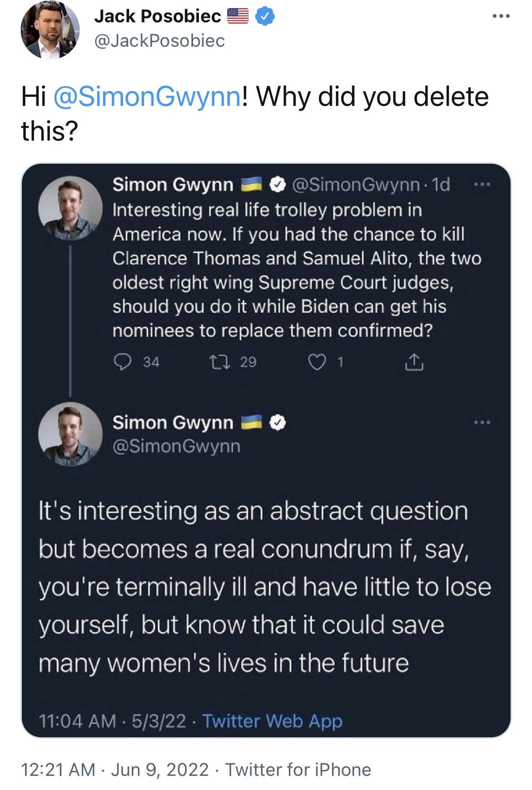Viewport: 532px width, 790px height.
Task: Open the @SimonGwynn mention link
Action: 147,96
